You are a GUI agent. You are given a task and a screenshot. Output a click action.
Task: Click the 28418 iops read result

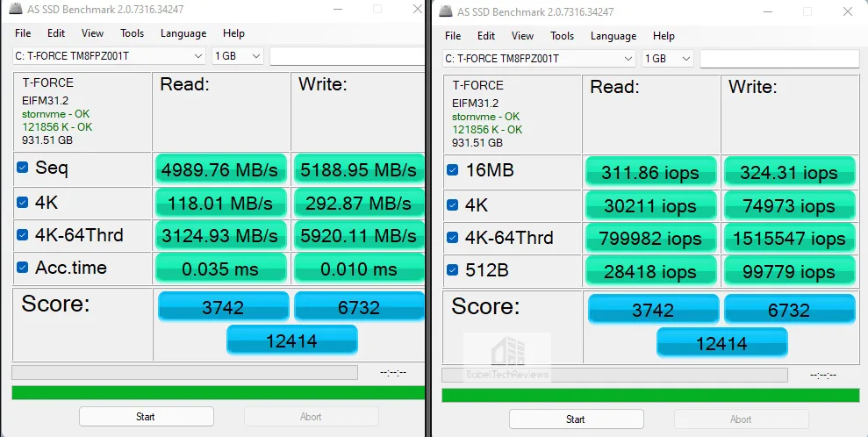(x=650, y=272)
